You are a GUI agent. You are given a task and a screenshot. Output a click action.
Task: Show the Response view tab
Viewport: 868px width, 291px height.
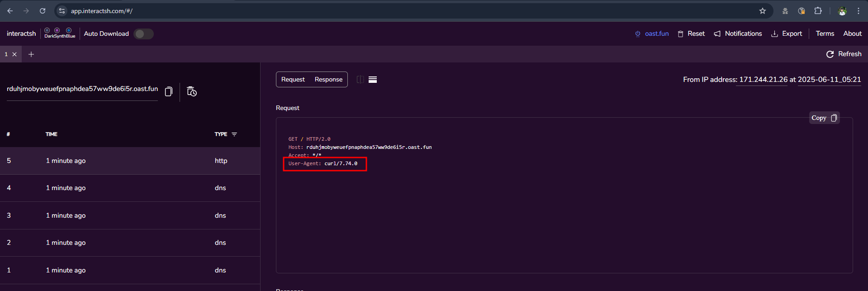[x=328, y=80]
